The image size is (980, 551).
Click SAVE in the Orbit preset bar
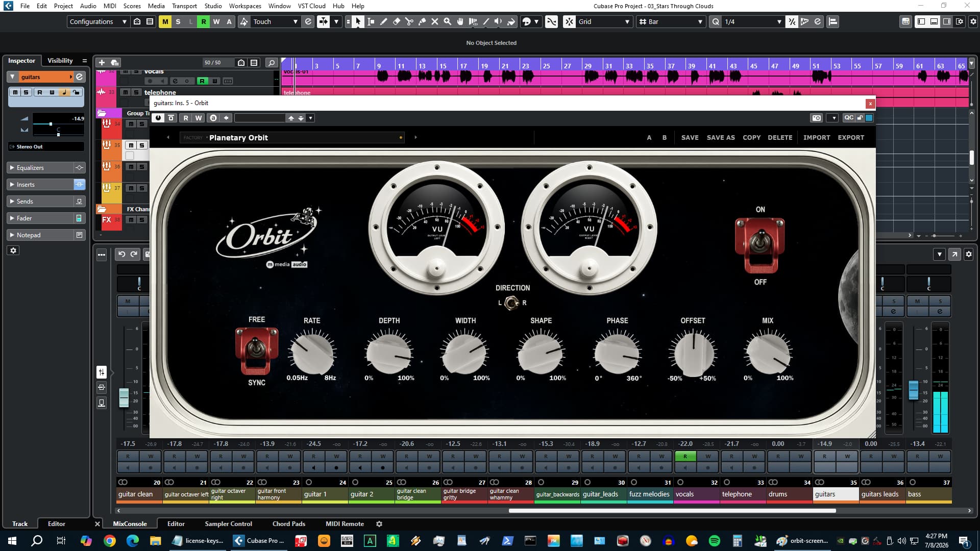pos(690,138)
